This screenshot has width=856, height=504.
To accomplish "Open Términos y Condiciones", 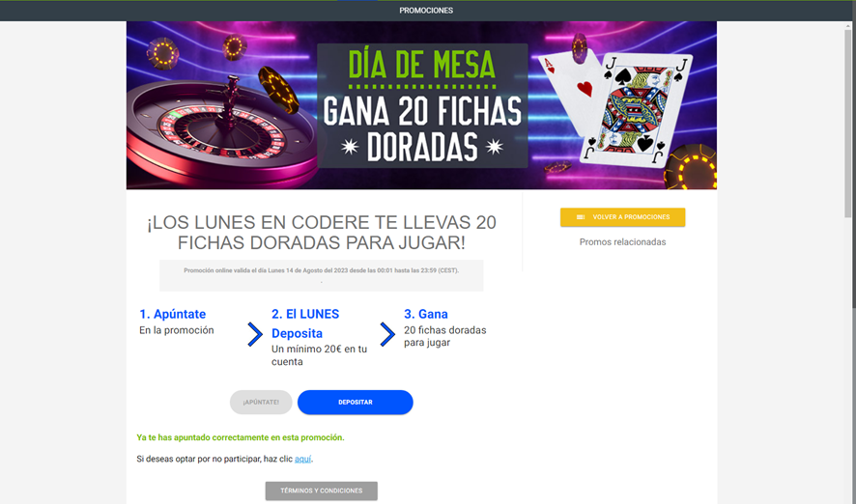I will click(321, 490).
